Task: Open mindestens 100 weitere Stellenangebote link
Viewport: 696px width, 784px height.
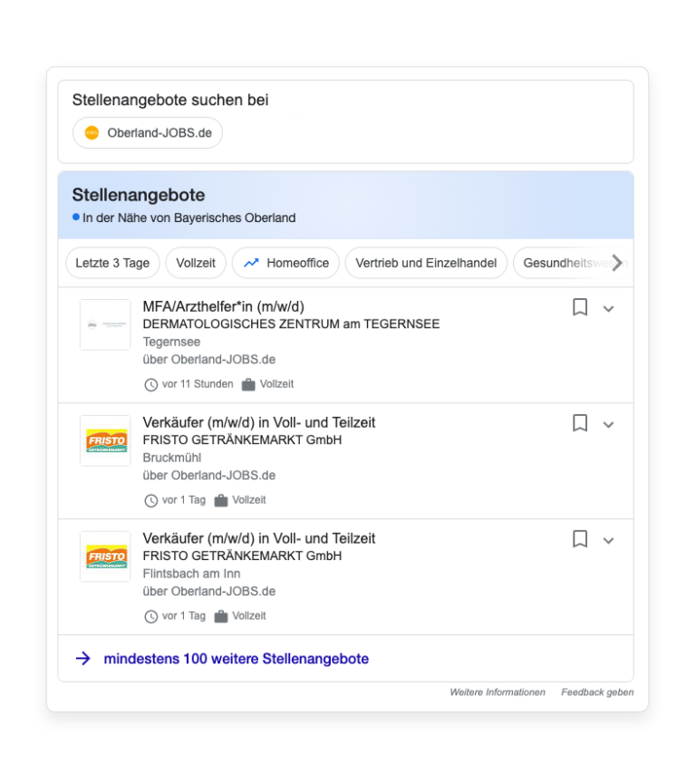Action: [236, 659]
